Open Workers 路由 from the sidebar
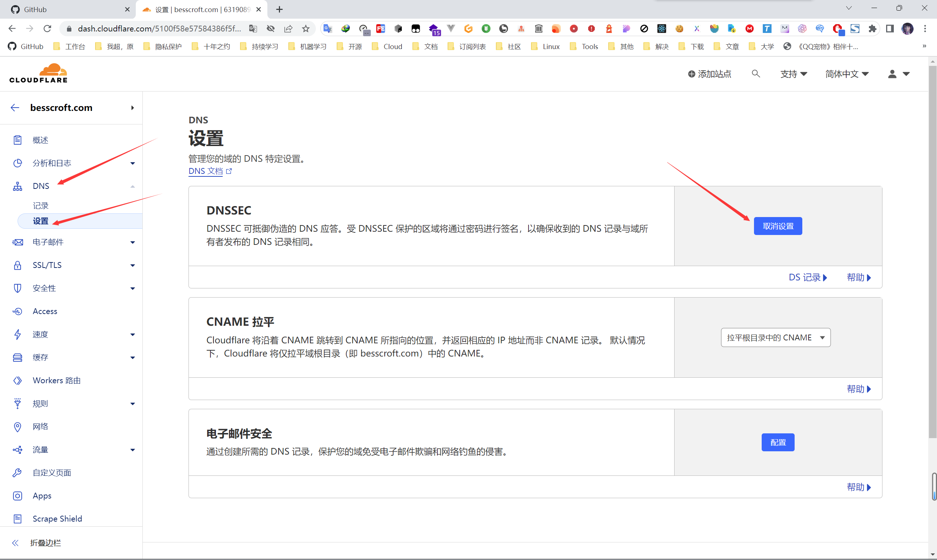Viewport: 937px width, 560px height. point(57,380)
